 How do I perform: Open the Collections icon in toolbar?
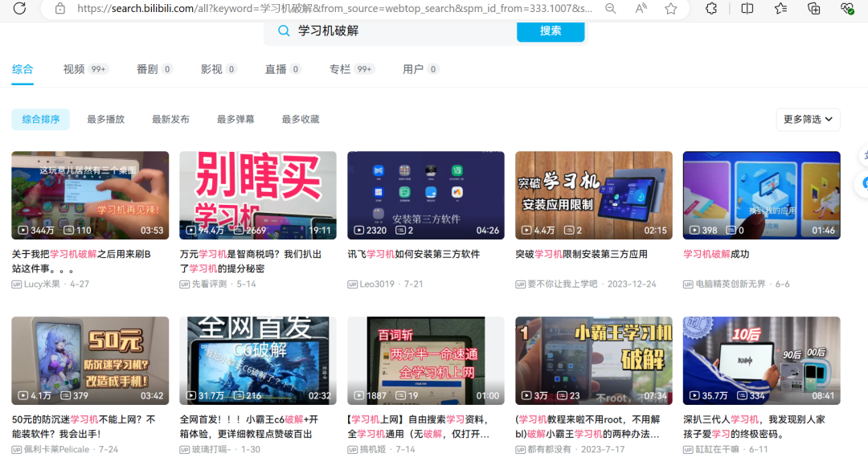point(813,8)
